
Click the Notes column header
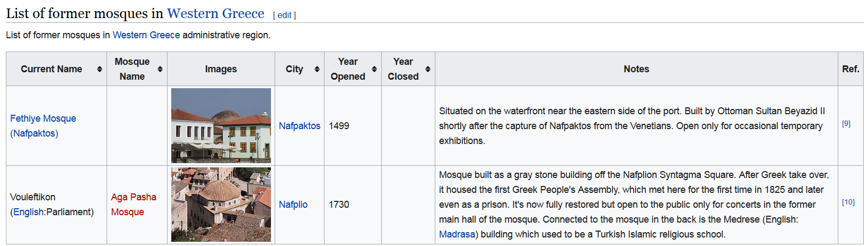point(636,69)
